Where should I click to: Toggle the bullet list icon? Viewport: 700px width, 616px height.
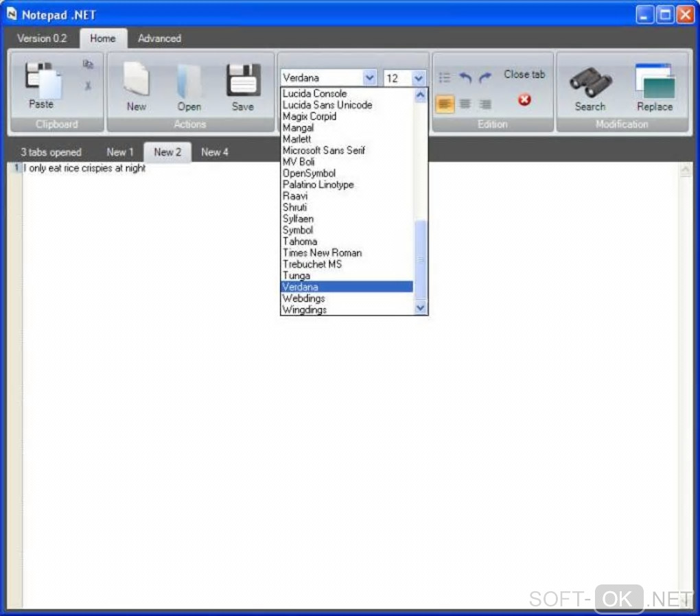coord(444,78)
